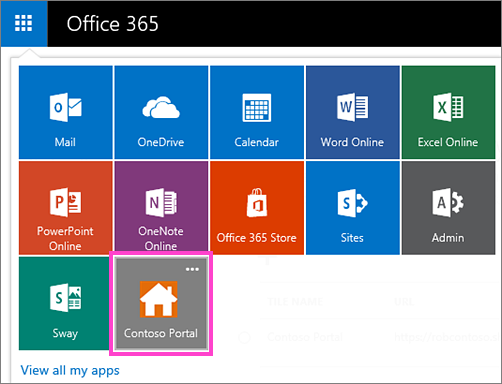Open the PowerPoint Online tile

click(x=66, y=208)
